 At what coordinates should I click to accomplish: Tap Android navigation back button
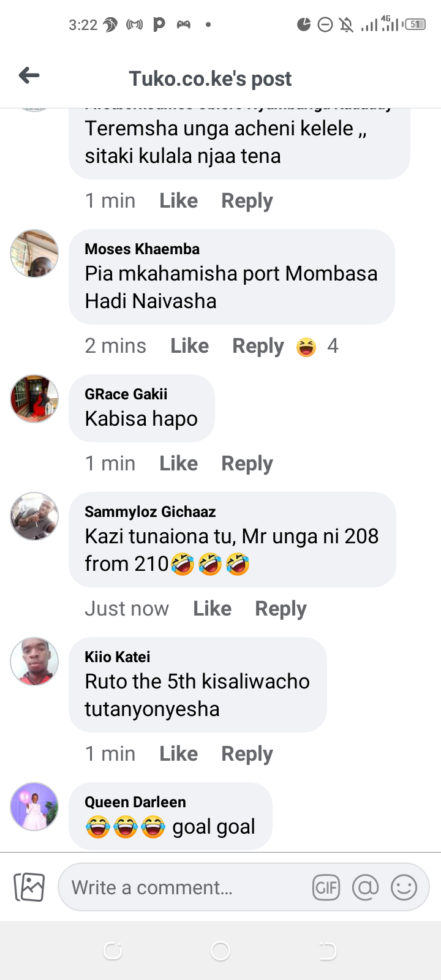pyautogui.click(x=328, y=951)
